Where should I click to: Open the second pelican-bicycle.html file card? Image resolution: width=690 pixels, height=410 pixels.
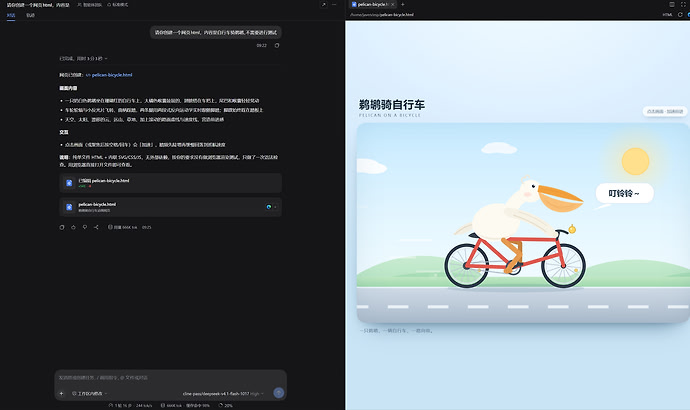[x=170, y=207]
